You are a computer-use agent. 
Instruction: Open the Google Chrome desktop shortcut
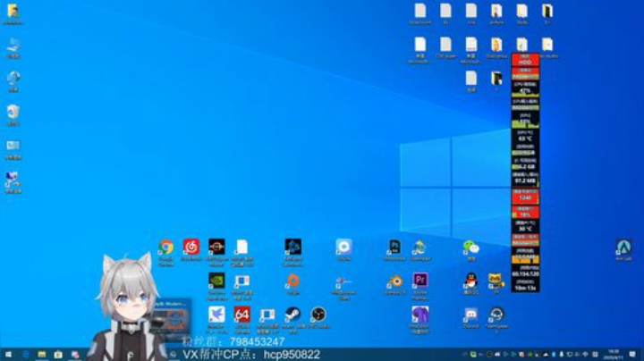[166, 248]
